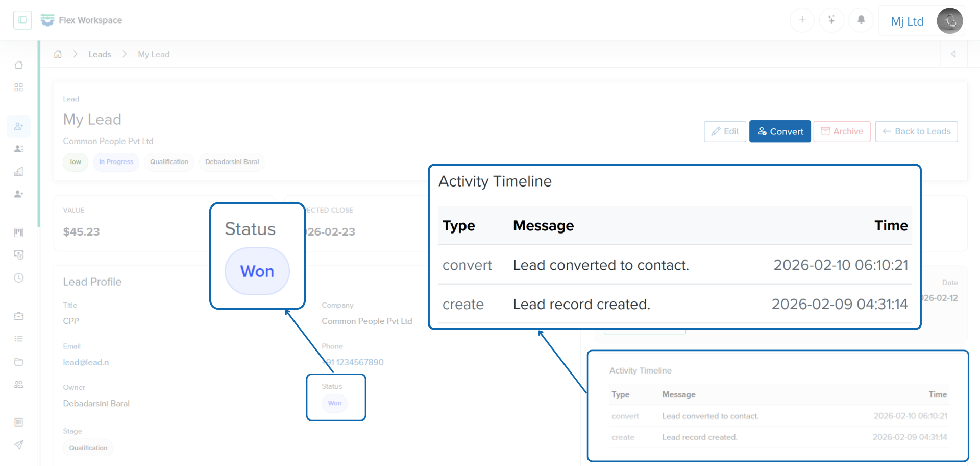Open the Leads breadcrumb link
The image size is (980, 466).
100,54
